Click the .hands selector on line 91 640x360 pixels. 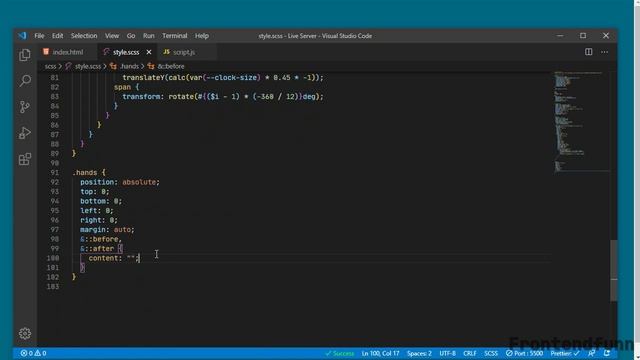pyautogui.click(x=84, y=173)
